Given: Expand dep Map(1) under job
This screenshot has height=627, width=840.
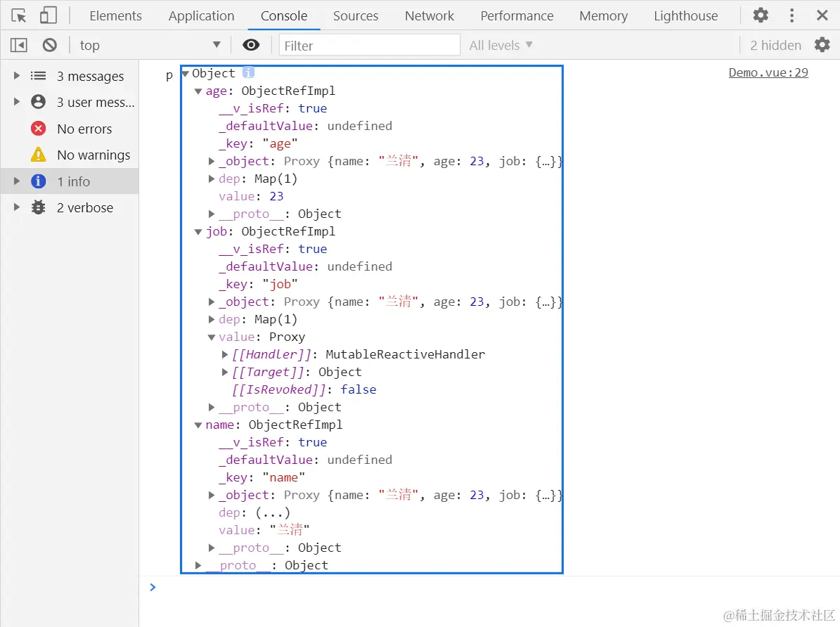Looking at the screenshot, I should 212,319.
